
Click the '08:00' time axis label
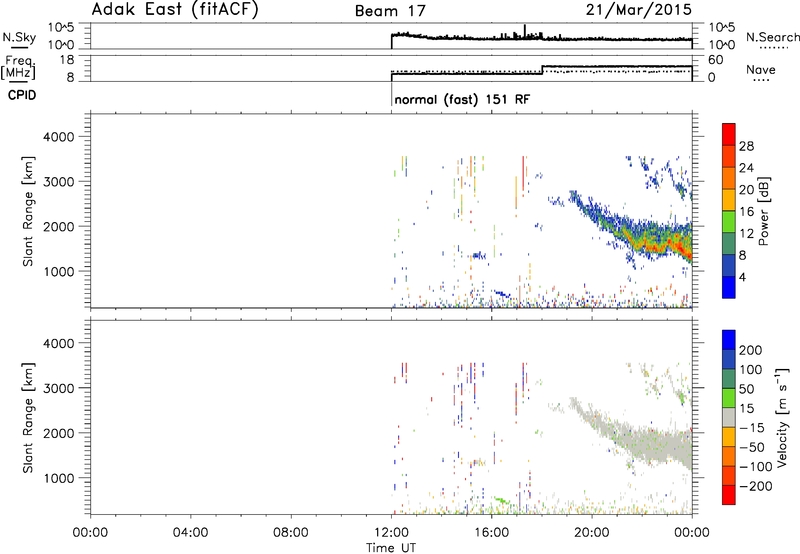(x=291, y=533)
